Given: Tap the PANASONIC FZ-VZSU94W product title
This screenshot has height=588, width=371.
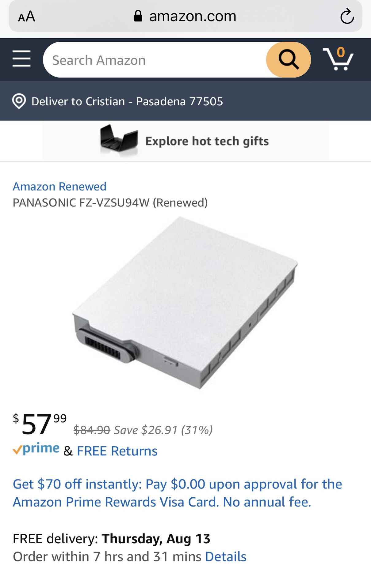Looking at the screenshot, I should point(110,203).
